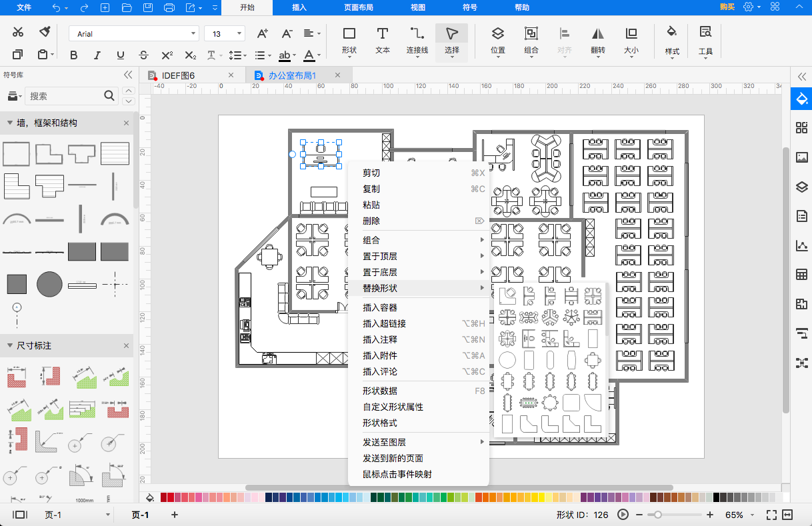This screenshot has width=812, height=526.
Task: Open the 组合 group tool
Action: point(531,41)
